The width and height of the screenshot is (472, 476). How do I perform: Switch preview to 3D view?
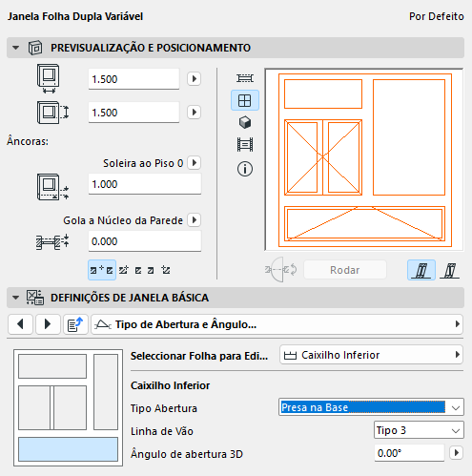tap(245, 122)
